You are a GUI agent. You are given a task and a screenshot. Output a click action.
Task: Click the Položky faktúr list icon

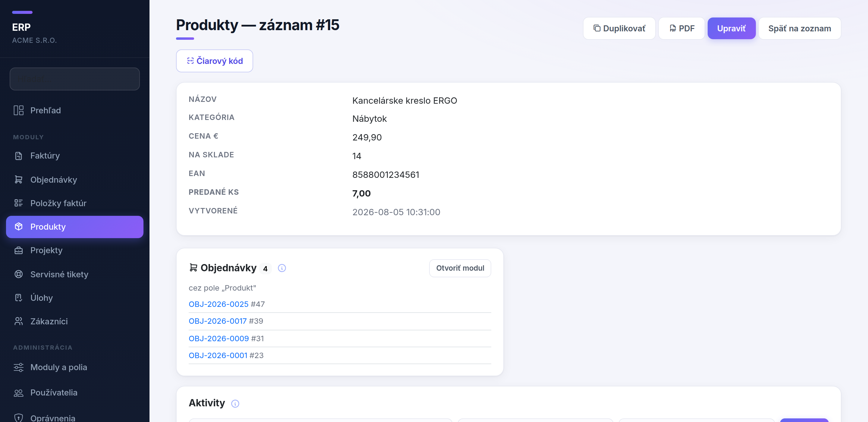coord(18,203)
